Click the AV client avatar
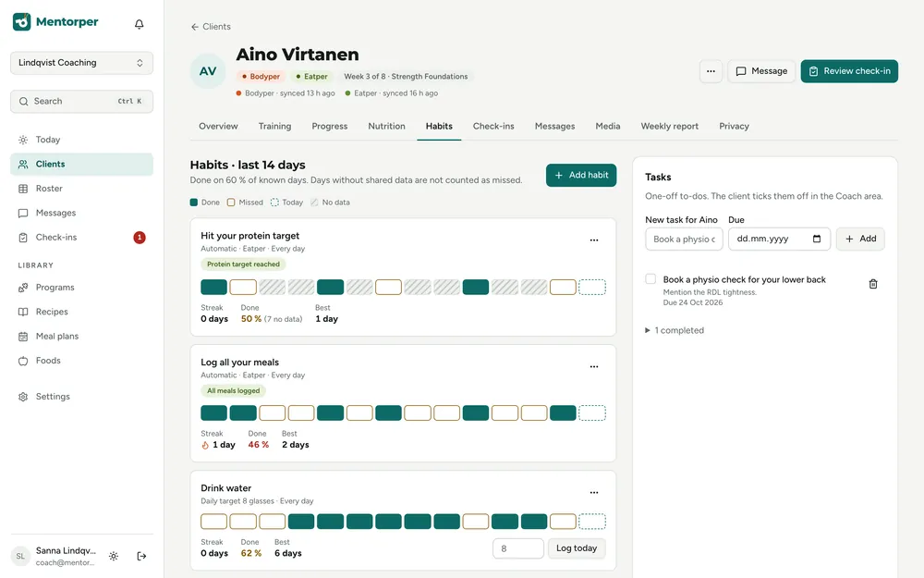The image size is (924, 578). 207,71
